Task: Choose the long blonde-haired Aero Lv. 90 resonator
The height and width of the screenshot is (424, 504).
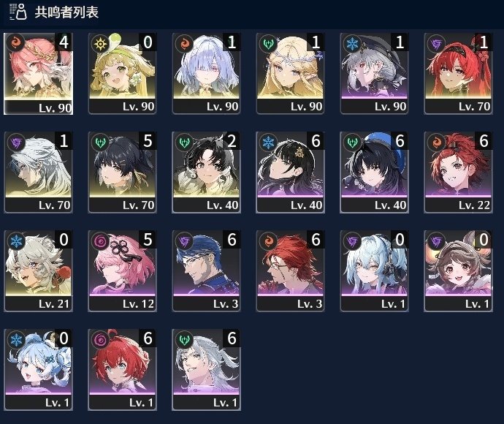Action: 290,73
